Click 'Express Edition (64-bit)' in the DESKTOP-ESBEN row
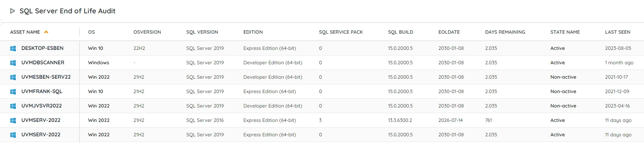The width and height of the screenshot is (644, 143). [270, 48]
